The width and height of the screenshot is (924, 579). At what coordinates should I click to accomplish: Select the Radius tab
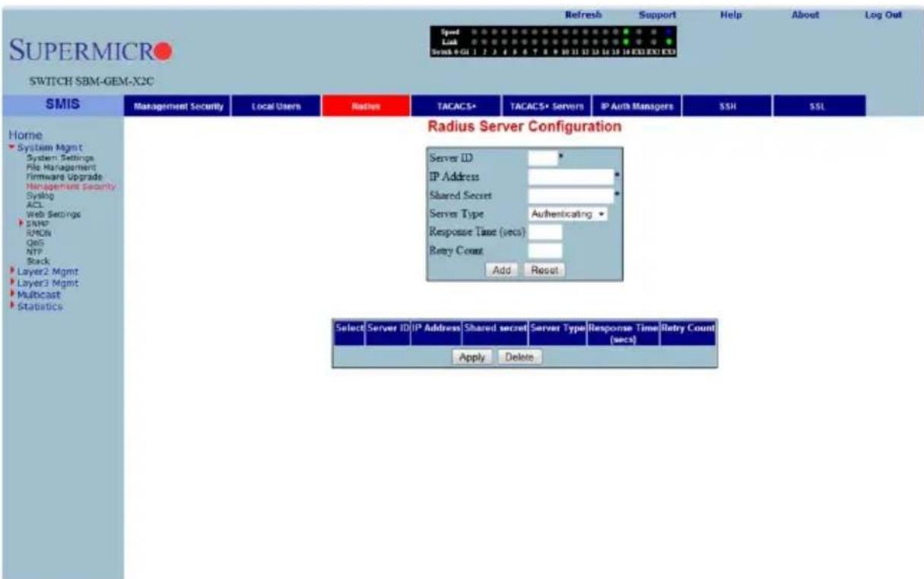(x=367, y=107)
